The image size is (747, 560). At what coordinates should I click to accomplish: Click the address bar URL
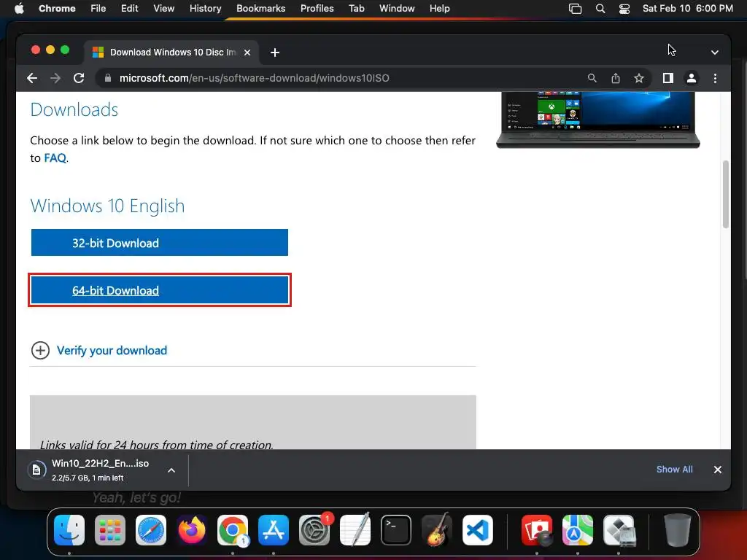click(254, 78)
